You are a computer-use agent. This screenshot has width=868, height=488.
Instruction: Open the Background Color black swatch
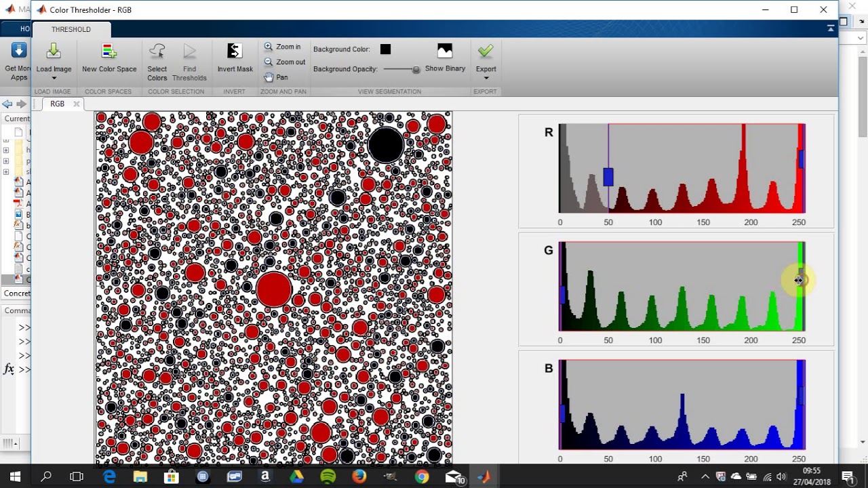coord(385,49)
